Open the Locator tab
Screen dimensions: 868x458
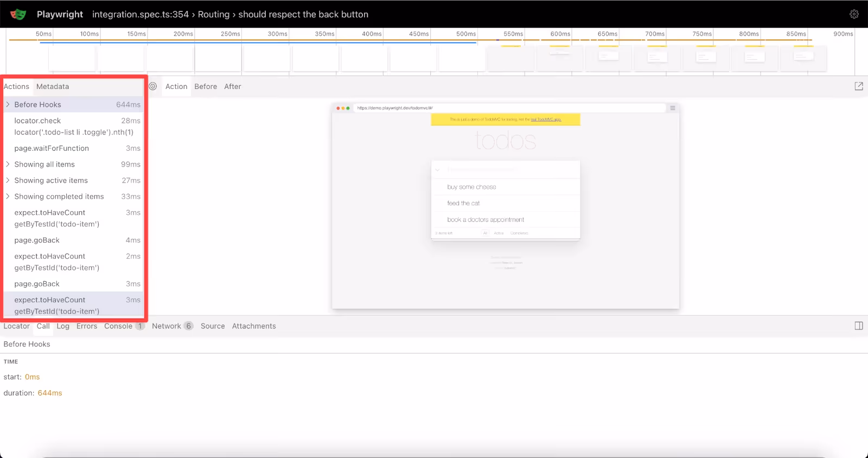(x=17, y=326)
